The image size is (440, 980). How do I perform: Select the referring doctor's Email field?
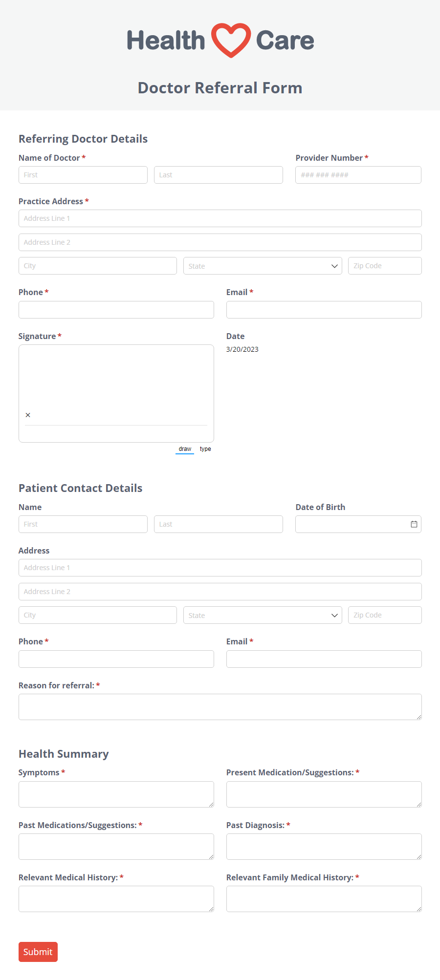click(324, 310)
